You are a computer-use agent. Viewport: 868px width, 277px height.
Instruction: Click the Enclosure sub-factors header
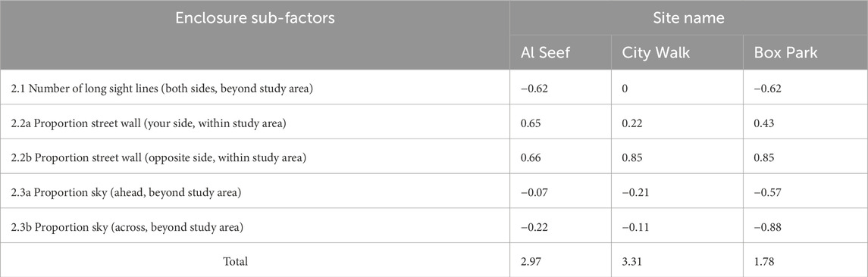pyautogui.click(x=255, y=18)
